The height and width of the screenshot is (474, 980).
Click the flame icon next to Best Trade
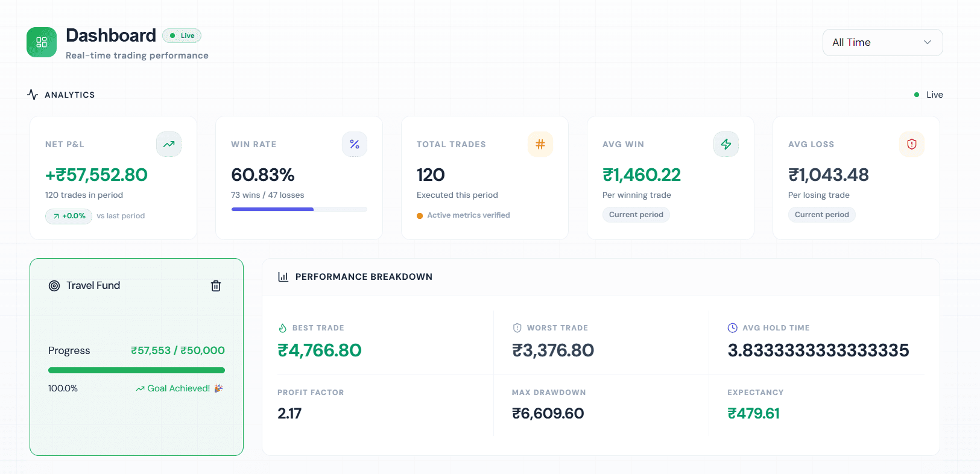[x=282, y=328]
